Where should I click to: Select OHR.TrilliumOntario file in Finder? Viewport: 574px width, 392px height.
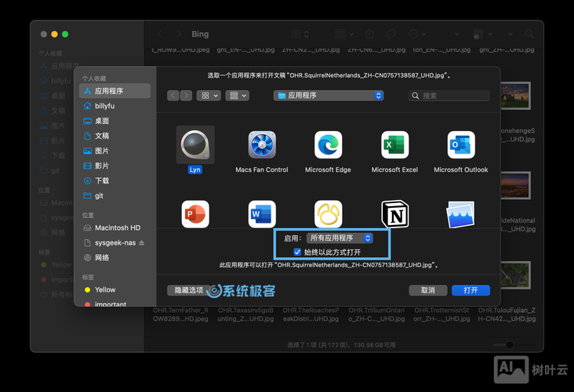coord(376,314)
